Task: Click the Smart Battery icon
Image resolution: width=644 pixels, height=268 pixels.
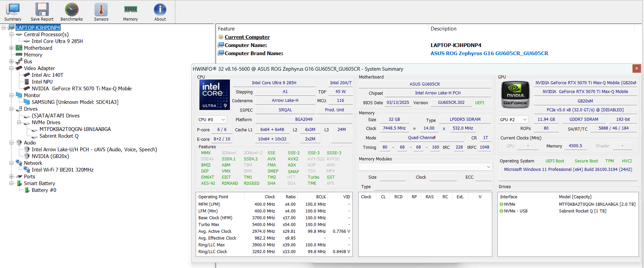Action: [19, 183]
